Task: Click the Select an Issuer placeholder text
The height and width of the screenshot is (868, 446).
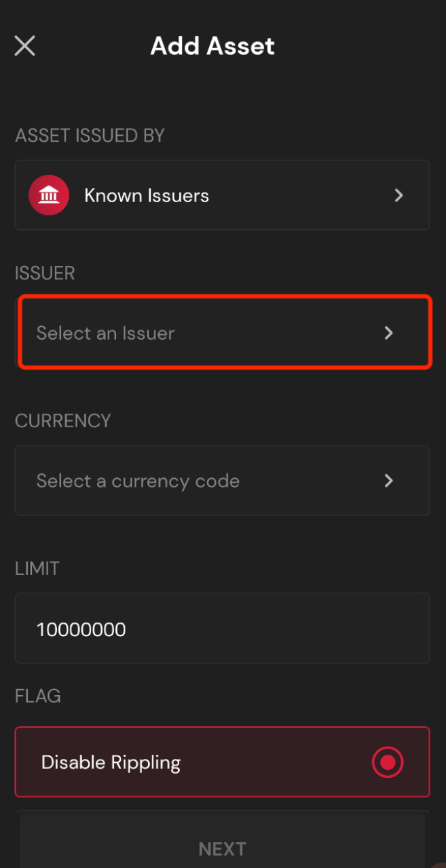Action: point(105,333)
